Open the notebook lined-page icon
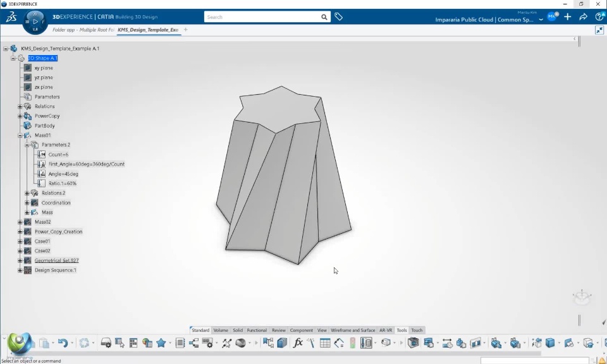607x364 pixels. pos(180,343)
